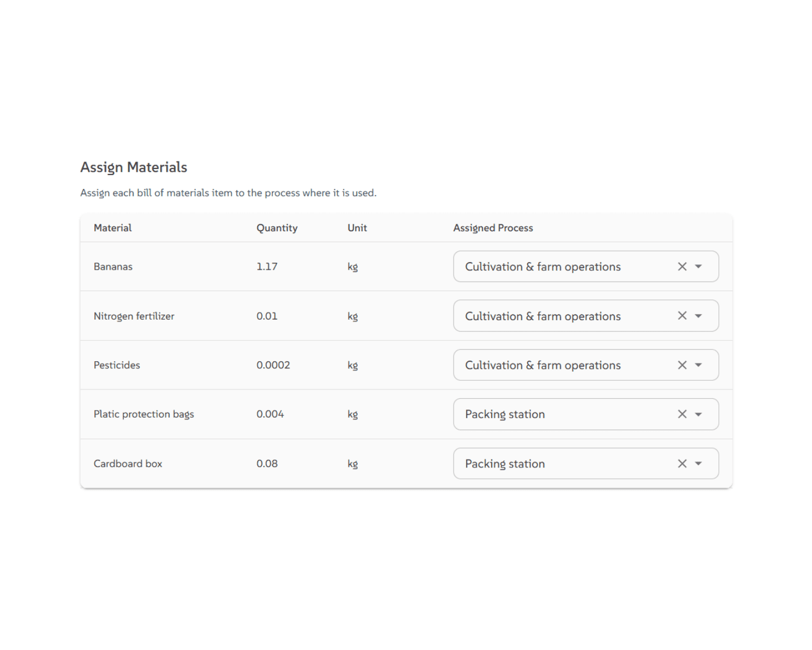Open the Pesticides process dropdown arrow
This screenshot has width=812, height=650.
pos(698,365)
